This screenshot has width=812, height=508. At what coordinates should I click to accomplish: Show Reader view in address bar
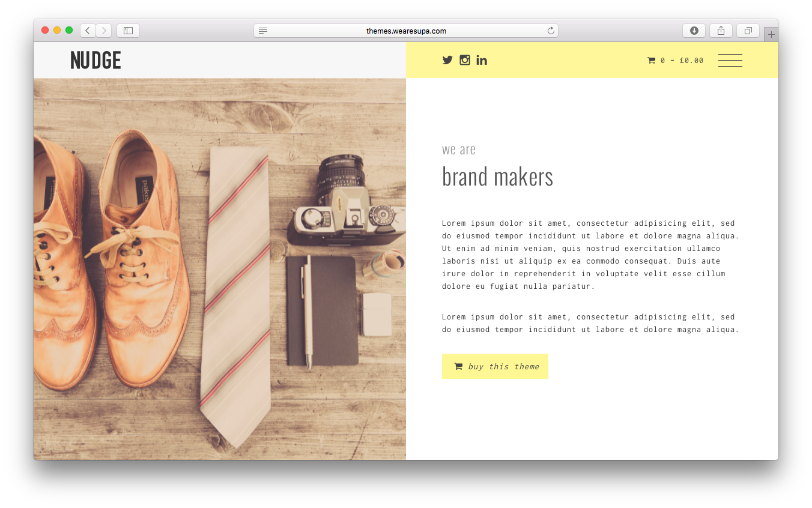tap(263, 31)
